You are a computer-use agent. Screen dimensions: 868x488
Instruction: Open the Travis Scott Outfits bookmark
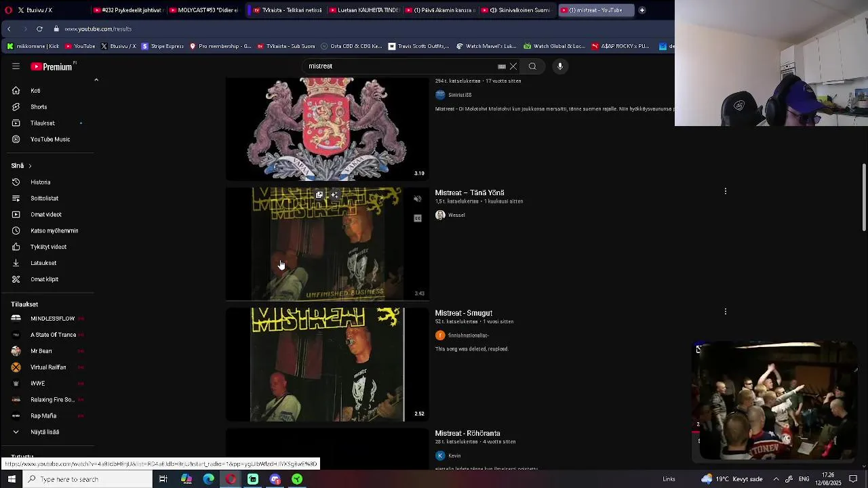[x=418, y=46]
